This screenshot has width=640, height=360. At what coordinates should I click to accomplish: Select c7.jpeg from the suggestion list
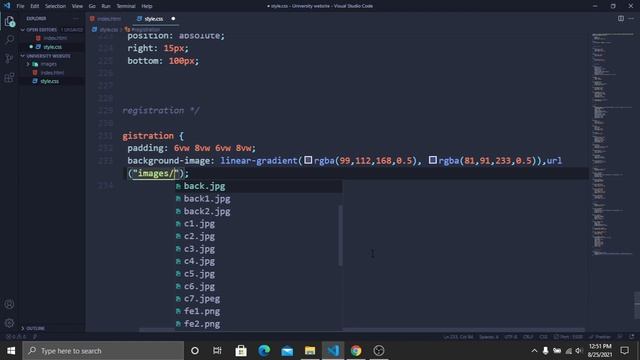click(x=259, y=299)
